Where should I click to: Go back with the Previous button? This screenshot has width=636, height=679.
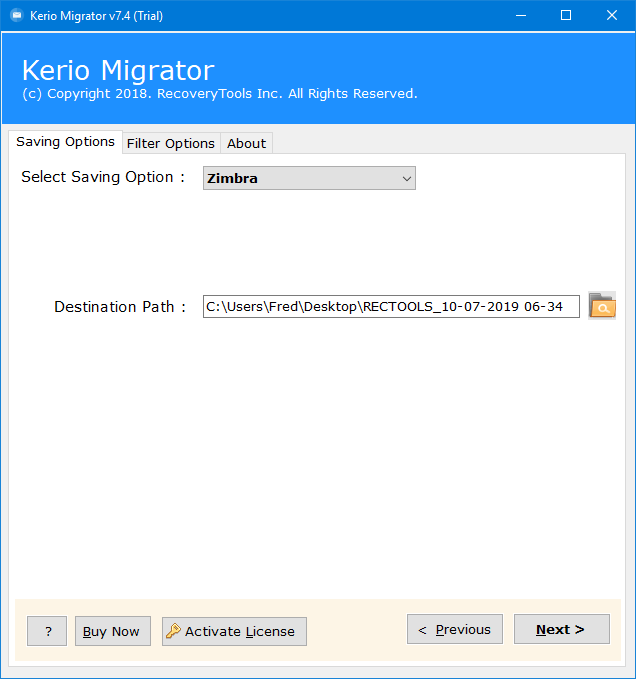(455, 629)
